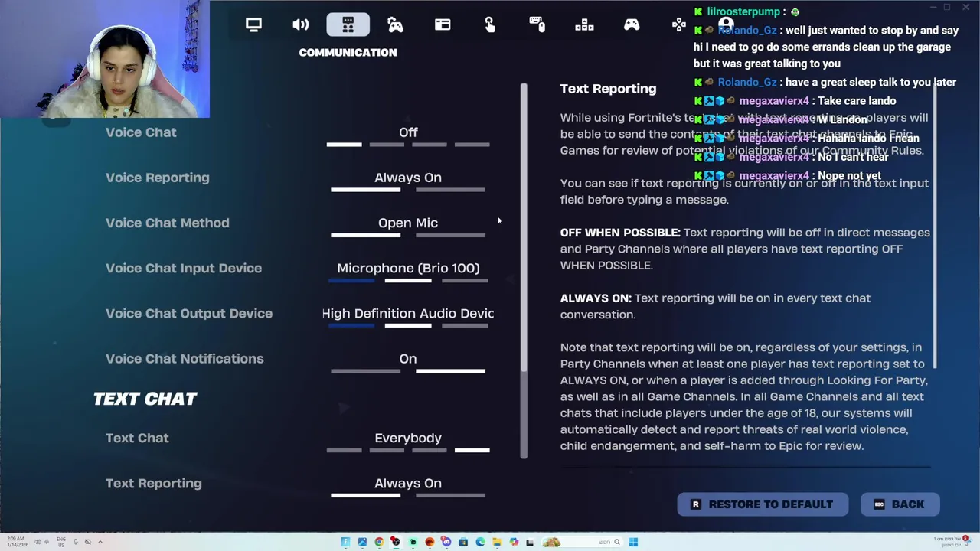Select the highlighted Communication settings tab icon
This screenshot has height=551, width=980.
(348, 25)
